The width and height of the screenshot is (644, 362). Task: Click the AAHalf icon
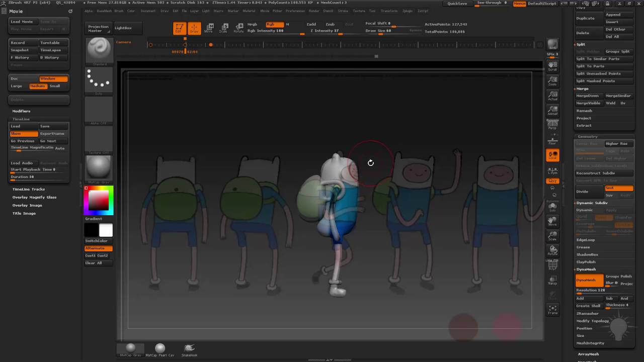coord(552,111)
